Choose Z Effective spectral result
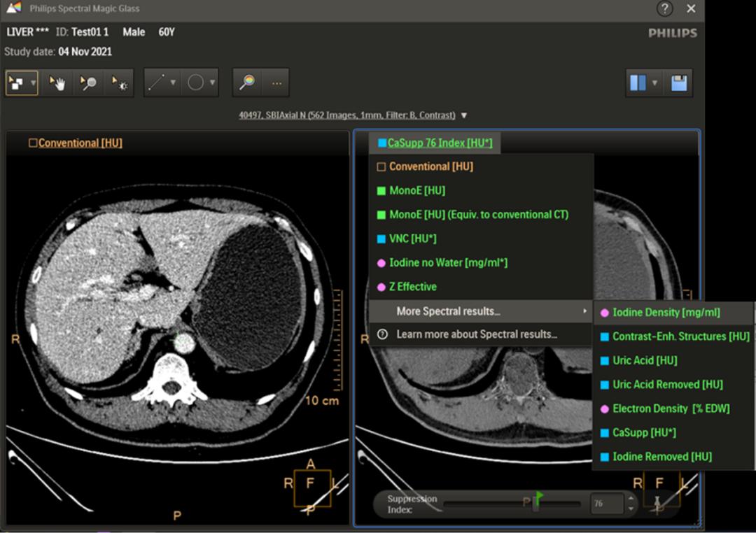The width and height of the screenshot is (756, 533). click(412, 287)
